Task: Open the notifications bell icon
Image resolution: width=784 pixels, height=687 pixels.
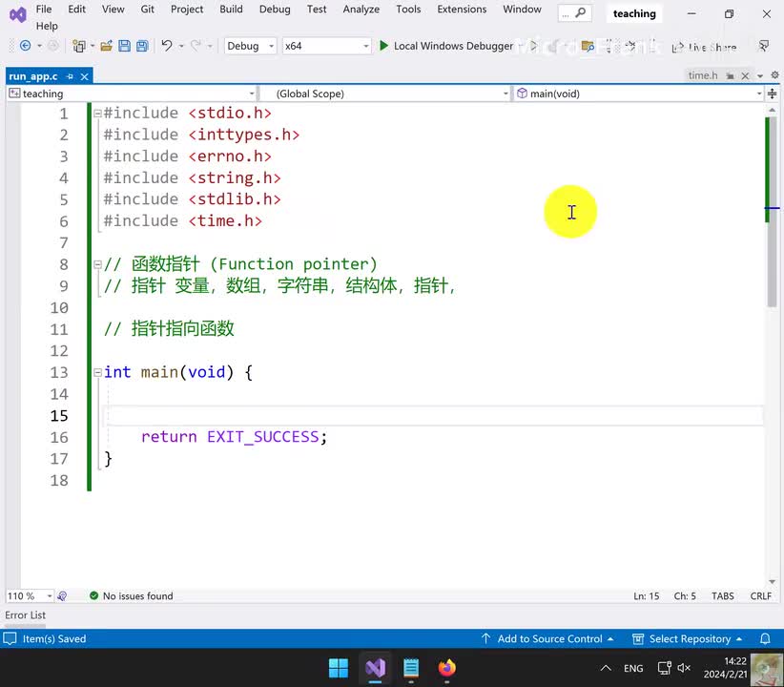Action: tap(765, 639)
